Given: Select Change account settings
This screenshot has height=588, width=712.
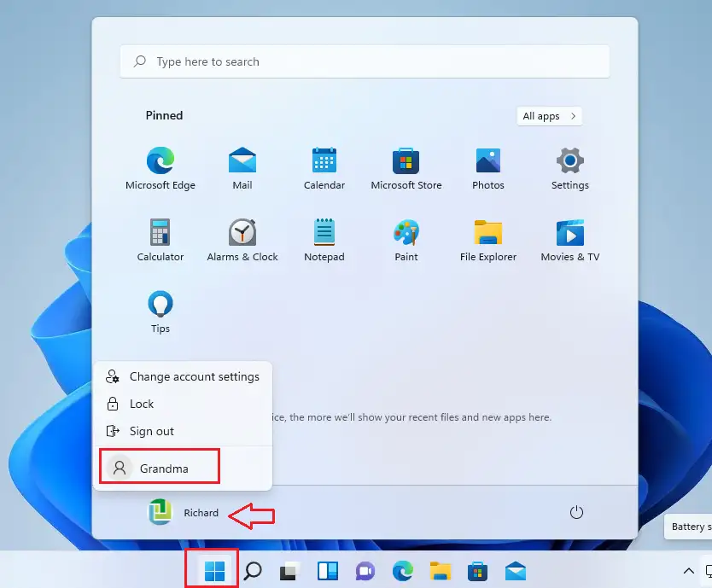Looking at the screenshot, I should (183, 376).
